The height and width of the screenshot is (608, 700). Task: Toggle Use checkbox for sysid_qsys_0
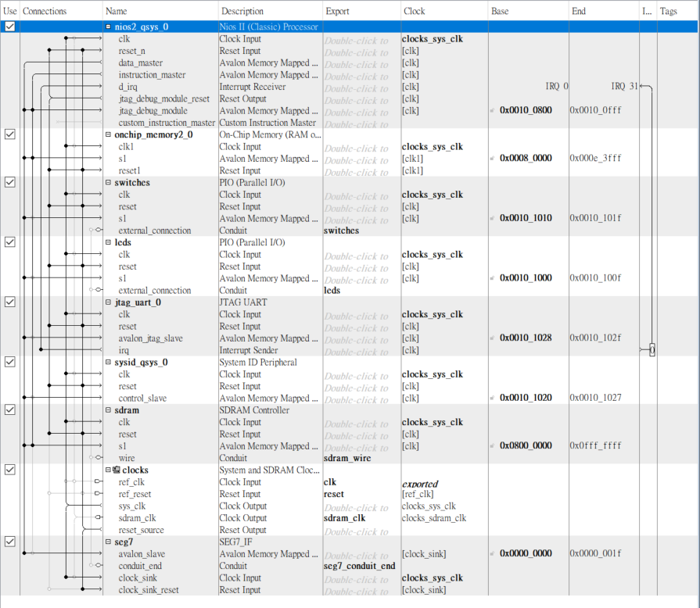tap(10, 362)
